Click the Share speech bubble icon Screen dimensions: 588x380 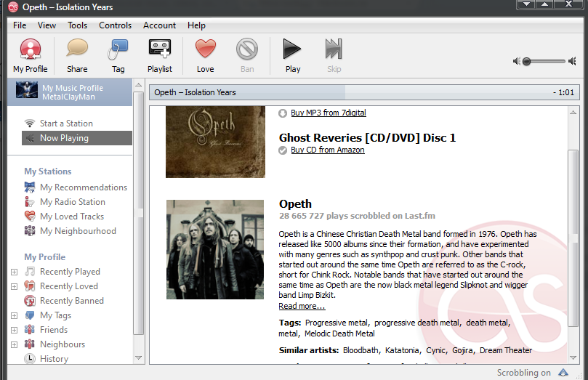pos(77,49)
